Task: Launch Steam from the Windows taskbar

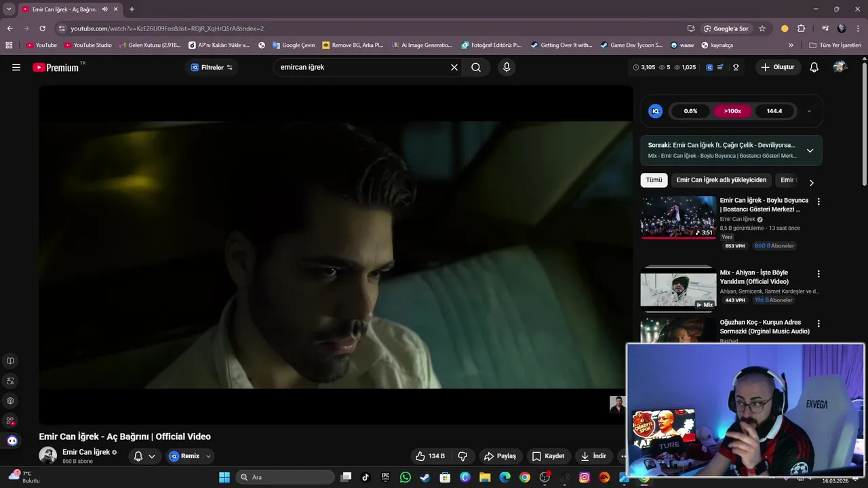Action: point(425,477)
